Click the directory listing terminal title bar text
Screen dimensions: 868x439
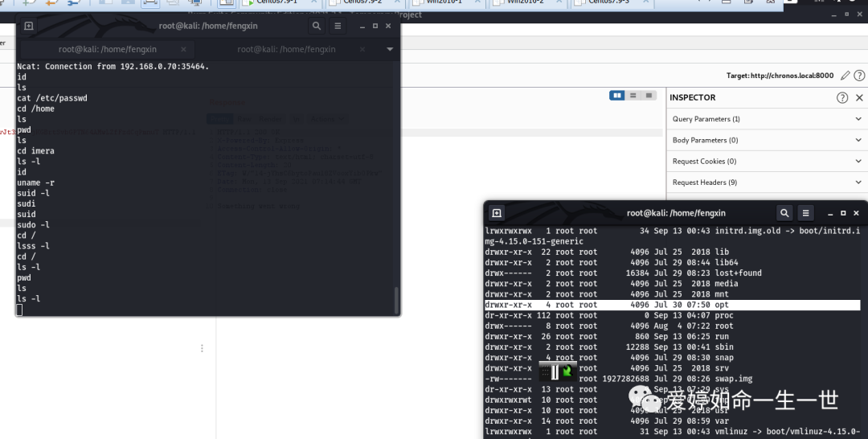coord(676,213)
